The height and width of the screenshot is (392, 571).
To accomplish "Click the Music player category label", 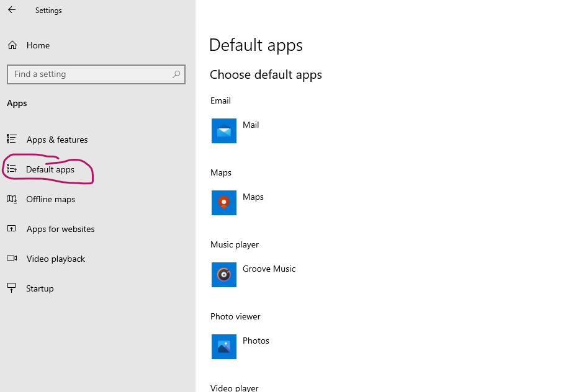I will (x=235, y=244).
